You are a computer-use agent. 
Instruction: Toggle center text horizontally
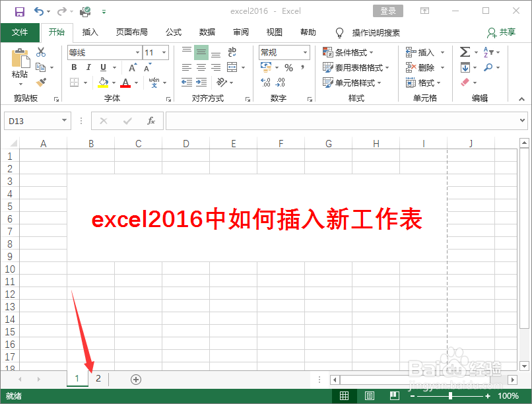pos(201,67)
